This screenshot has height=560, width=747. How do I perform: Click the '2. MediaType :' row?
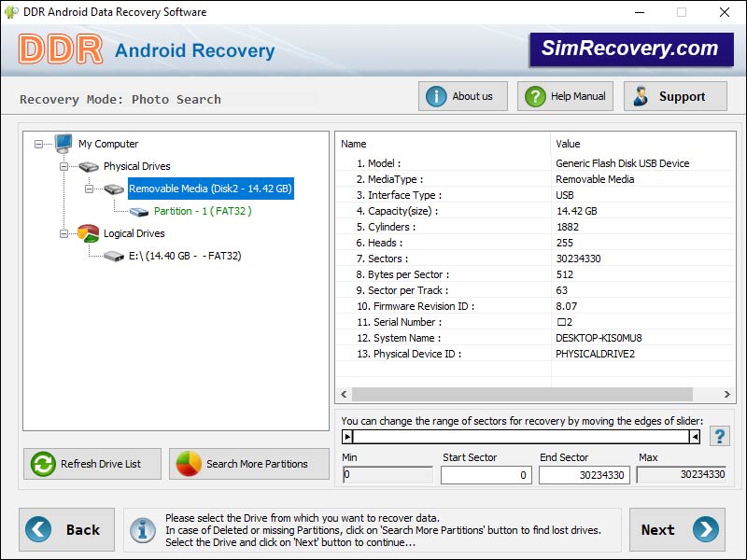pyautogui.click(x=535, y=179)
